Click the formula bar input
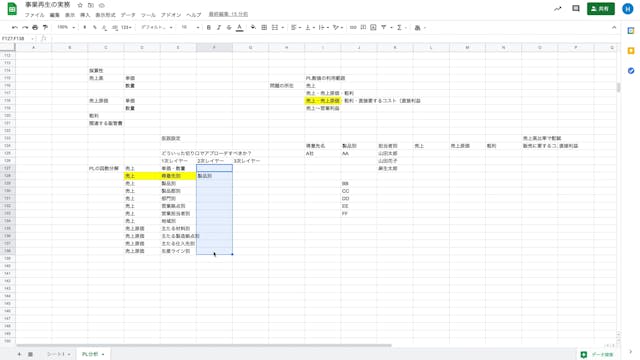Image resolution: width=640 pixels, height=360 pixels. click(333, 38)
